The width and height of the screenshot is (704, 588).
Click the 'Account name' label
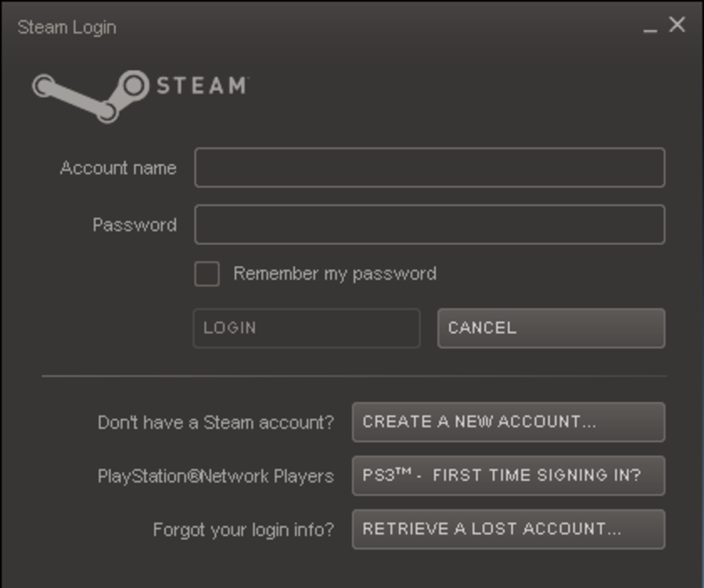click(118, 168)
